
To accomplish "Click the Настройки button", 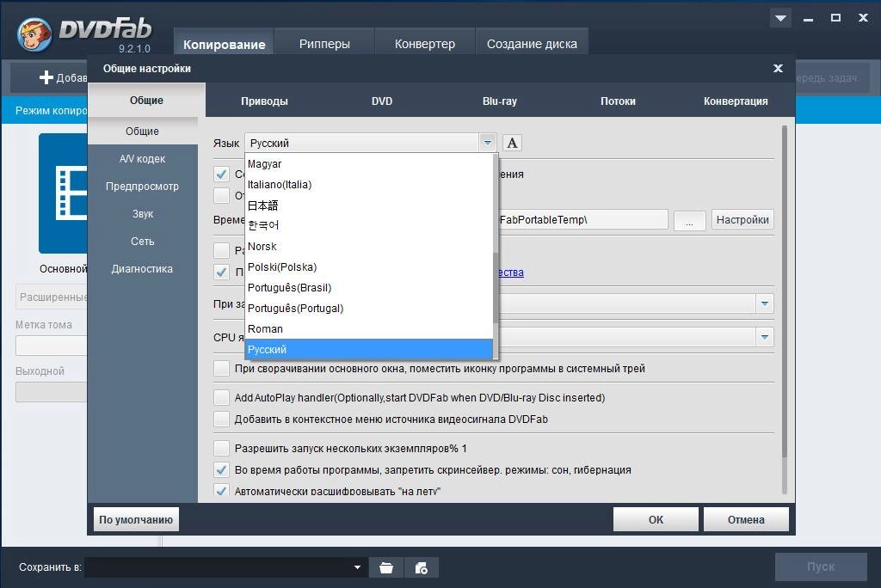I will tap(742, 219).
